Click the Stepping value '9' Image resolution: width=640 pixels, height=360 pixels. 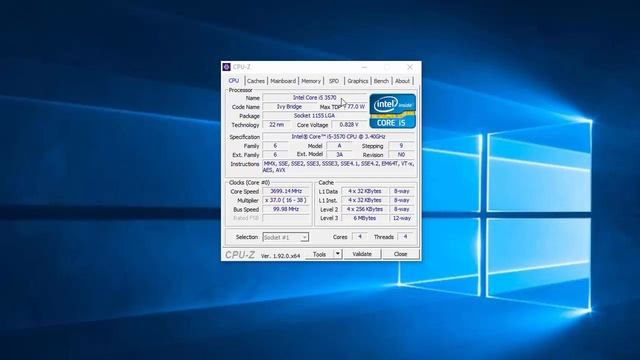point(401,145)
